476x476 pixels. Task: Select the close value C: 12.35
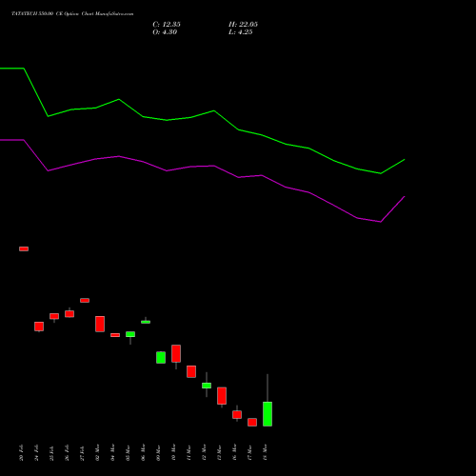point(167,25)
